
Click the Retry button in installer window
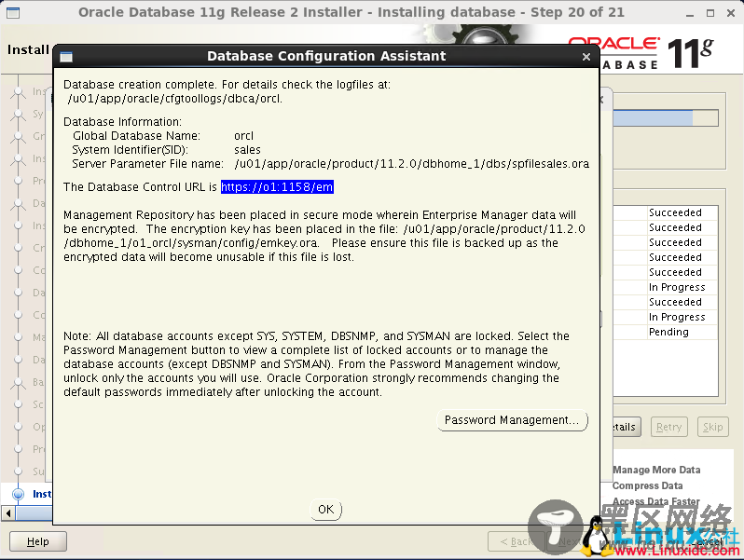(669, 427)
